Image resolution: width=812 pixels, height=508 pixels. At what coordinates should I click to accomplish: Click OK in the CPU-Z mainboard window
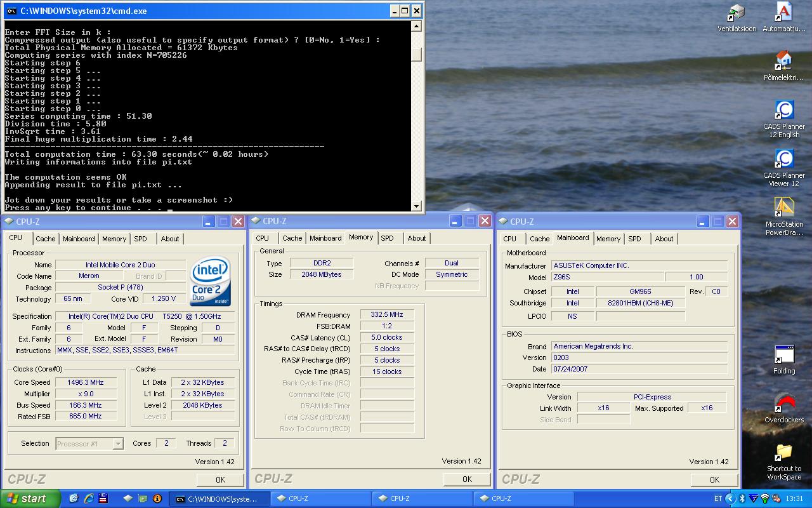pos(714,479)
